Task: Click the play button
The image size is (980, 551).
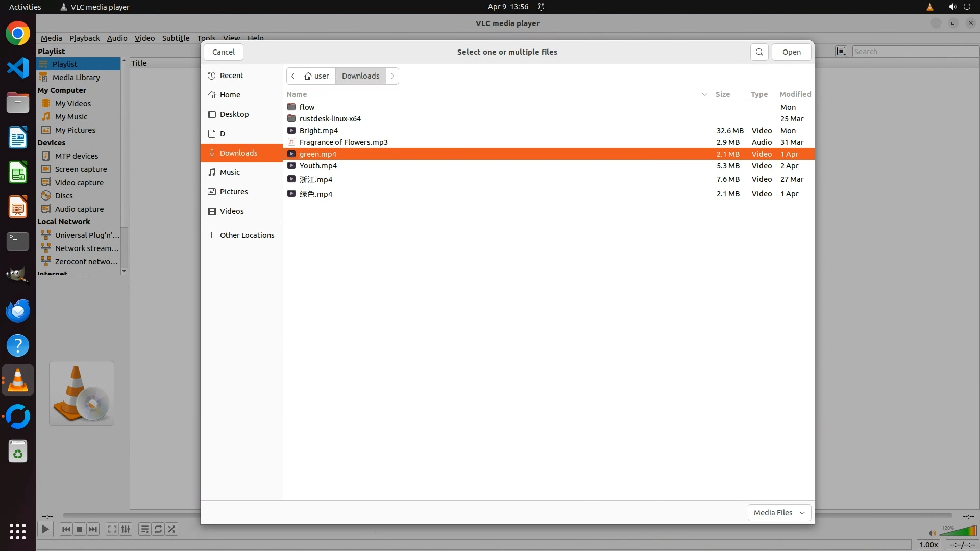Action: [x=45, y=529]
